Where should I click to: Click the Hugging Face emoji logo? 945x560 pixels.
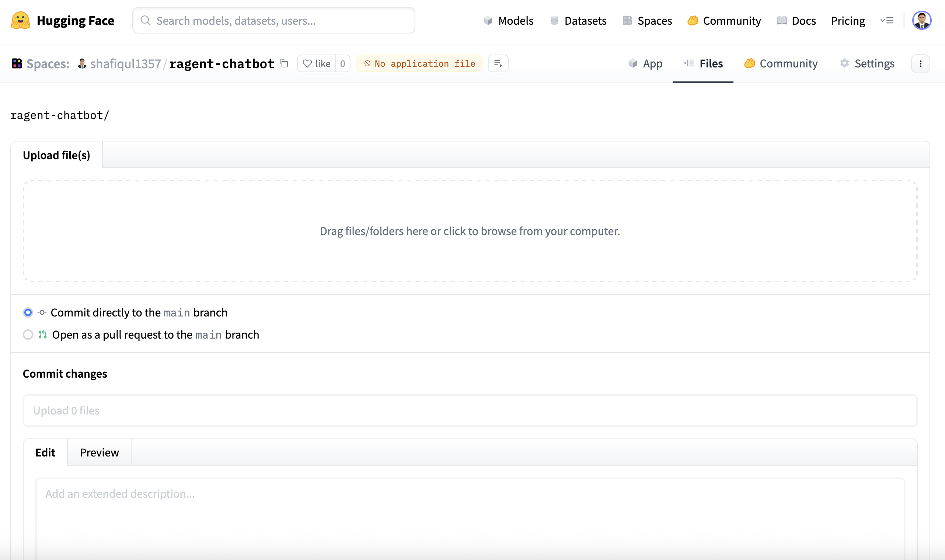(20, 20)
